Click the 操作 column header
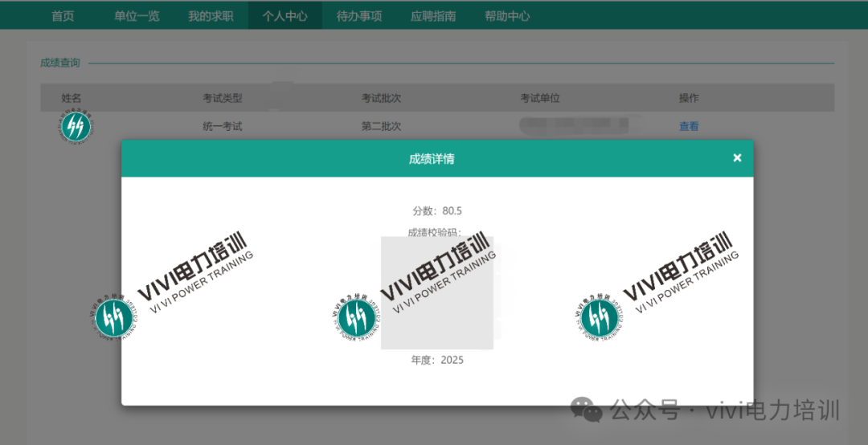The height and width of the screenshot is (445, 868). point(689,98)
